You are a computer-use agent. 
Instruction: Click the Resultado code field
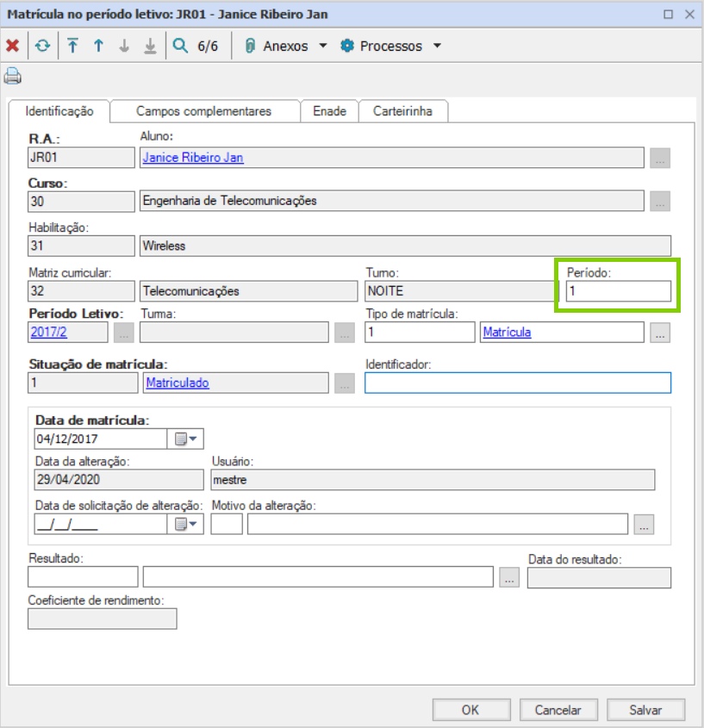coord(83,577)
